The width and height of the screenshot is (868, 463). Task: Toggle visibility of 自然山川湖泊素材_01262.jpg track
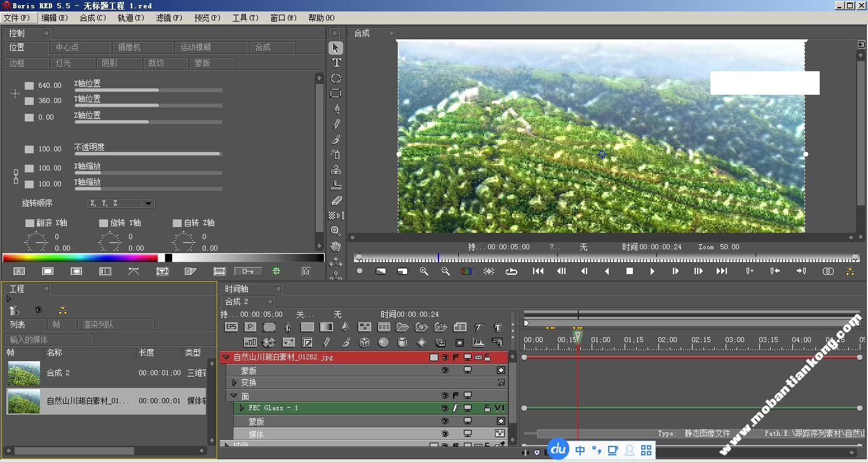(x=445, y=357)
